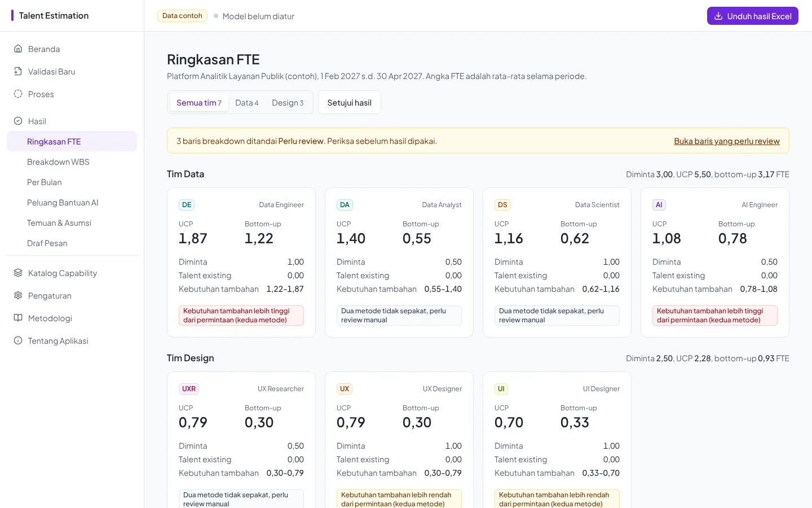This screenshot has width=812, height=508.
Task: Go to Validasi Baru
Action: (72, 71)
